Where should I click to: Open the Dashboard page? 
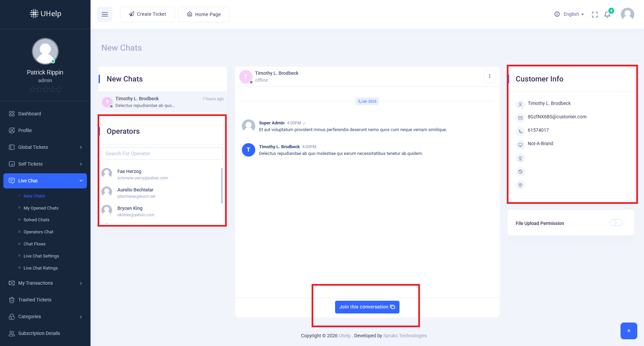[30, 114]
